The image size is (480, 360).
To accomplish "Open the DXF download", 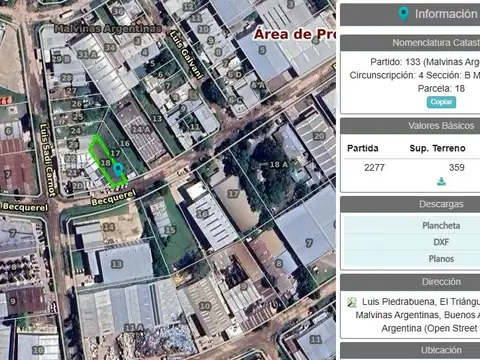I will 441,242.
